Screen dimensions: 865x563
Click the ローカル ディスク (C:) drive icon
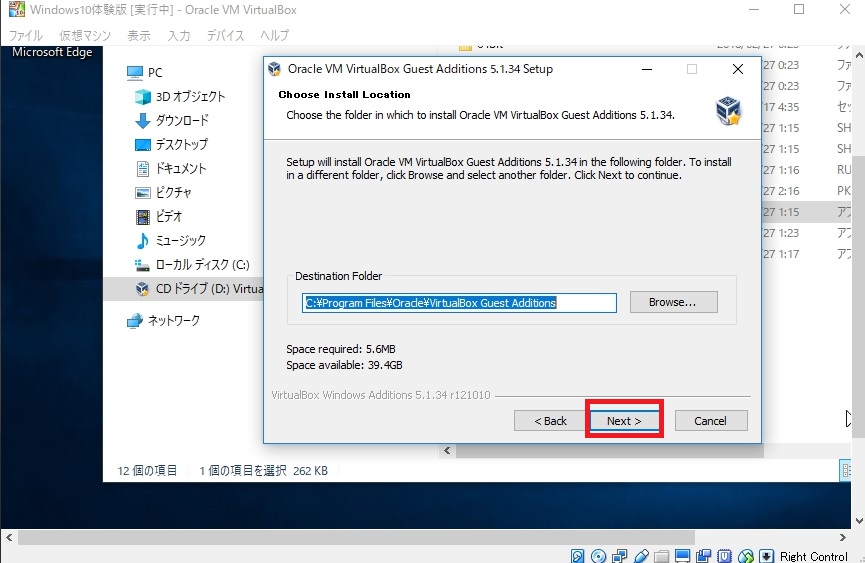click(x=142, y=265)
